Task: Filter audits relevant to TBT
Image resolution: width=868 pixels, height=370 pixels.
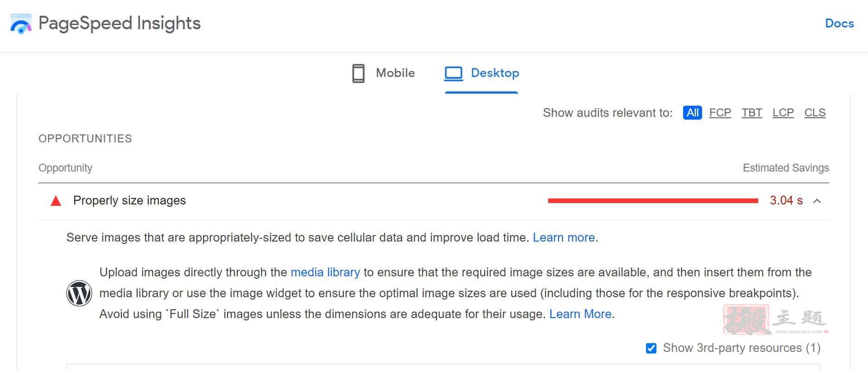Action: [x=752, y=113]
